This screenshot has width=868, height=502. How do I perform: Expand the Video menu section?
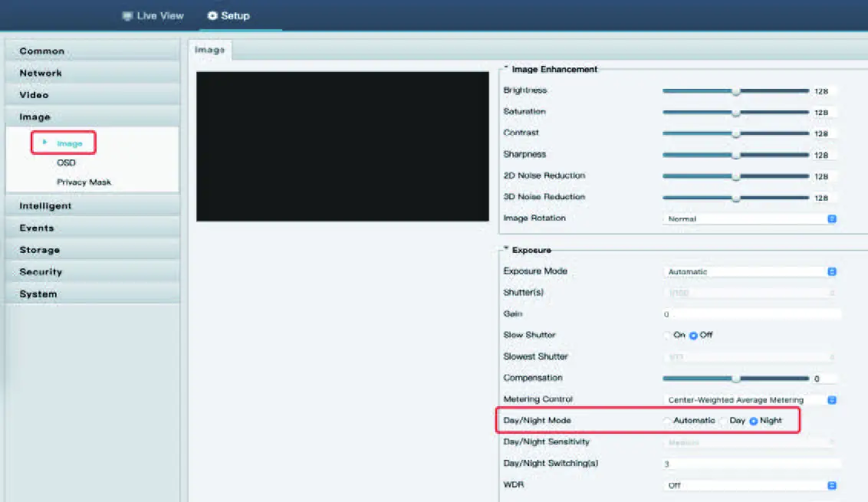click(93, 95)
